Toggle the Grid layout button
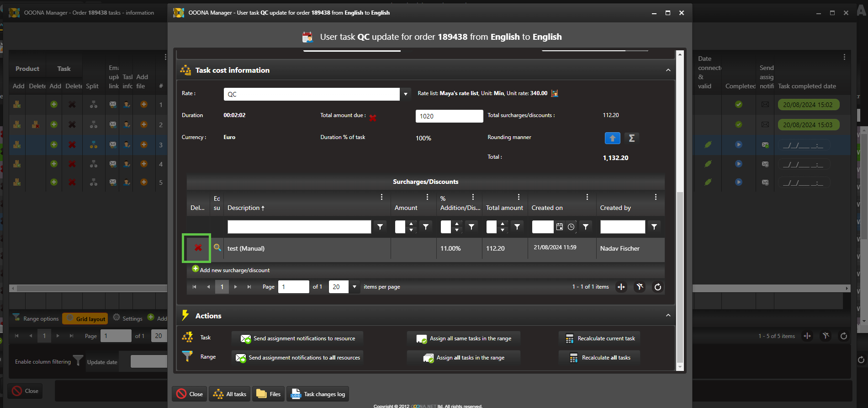Screen dimensions: 868x408 point(85,319)
